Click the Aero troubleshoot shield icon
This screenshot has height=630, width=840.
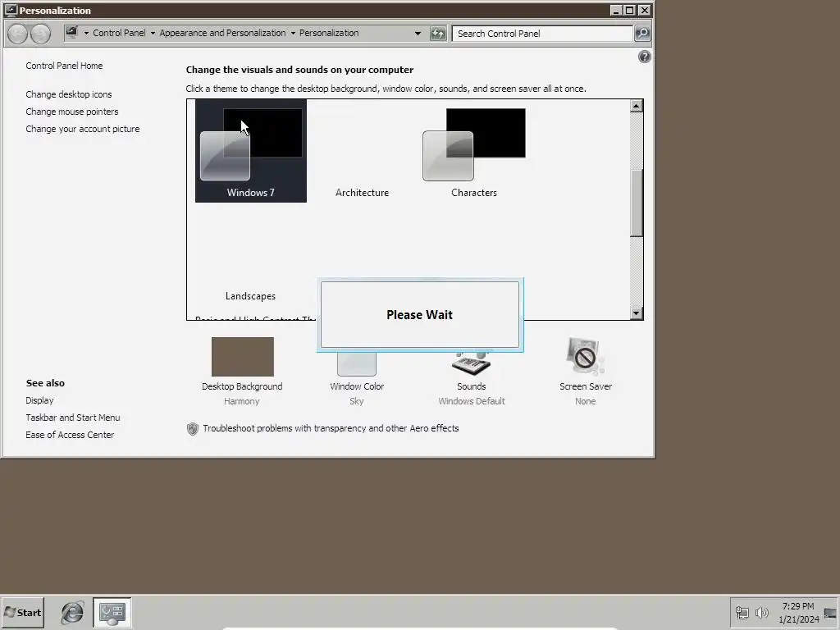[193, 428]
